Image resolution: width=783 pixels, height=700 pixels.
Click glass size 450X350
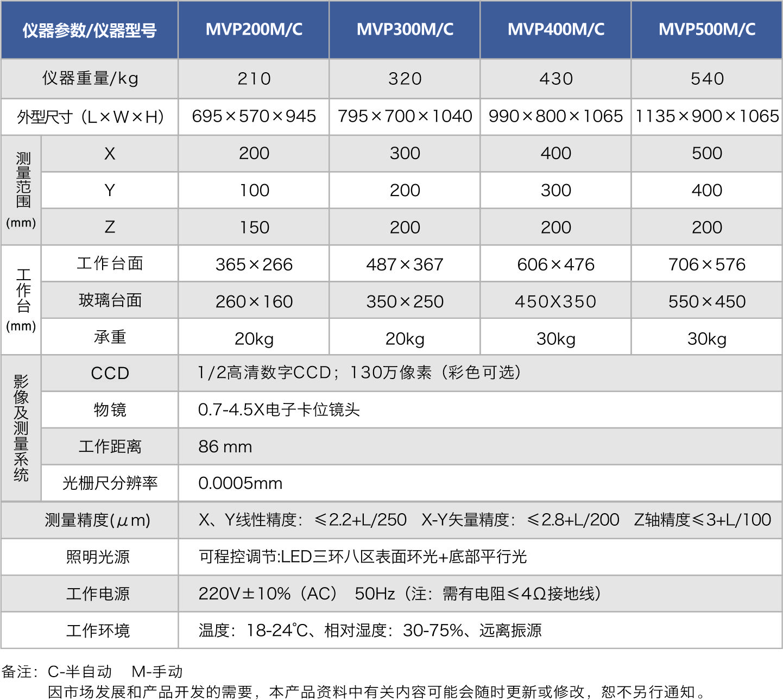pyautogui.click(x=555, y=301)
